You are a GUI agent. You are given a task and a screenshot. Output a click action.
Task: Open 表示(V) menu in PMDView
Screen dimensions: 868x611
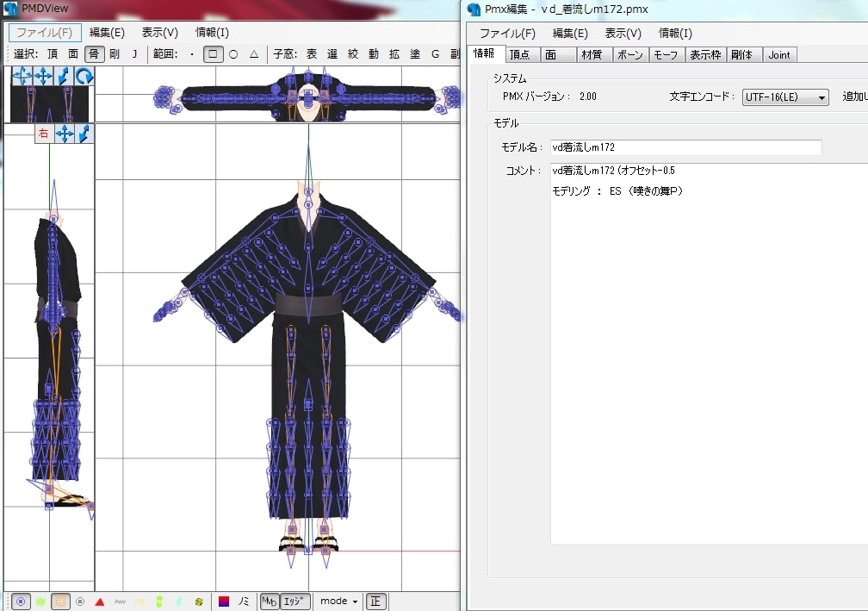(160, 32)
